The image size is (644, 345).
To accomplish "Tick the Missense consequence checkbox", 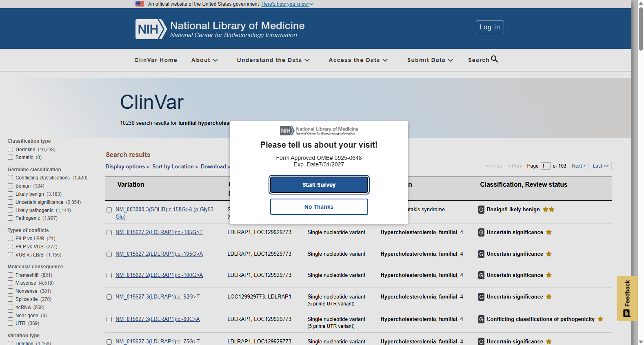I will point(10,283).
